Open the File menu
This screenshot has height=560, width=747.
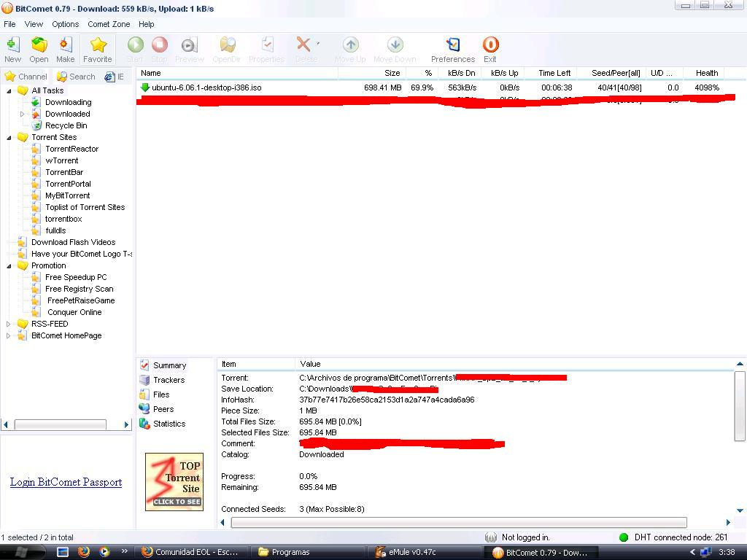[9, 24]
